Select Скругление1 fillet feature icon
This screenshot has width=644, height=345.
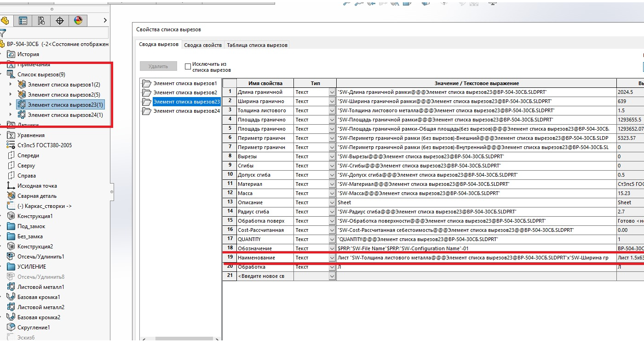click(11, 328)
